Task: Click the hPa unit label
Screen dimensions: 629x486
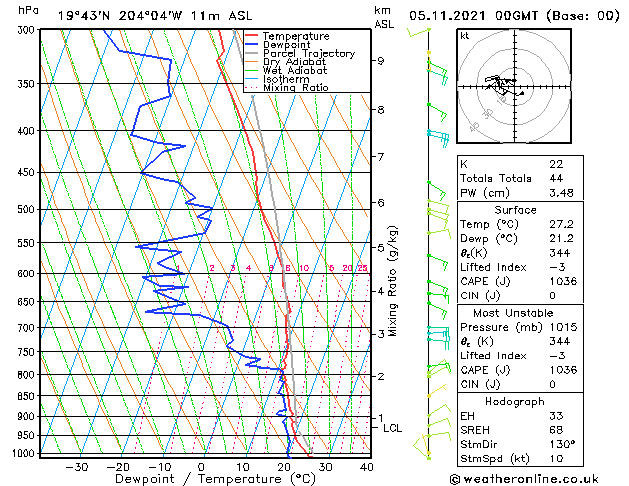Action: pos(28,10)
